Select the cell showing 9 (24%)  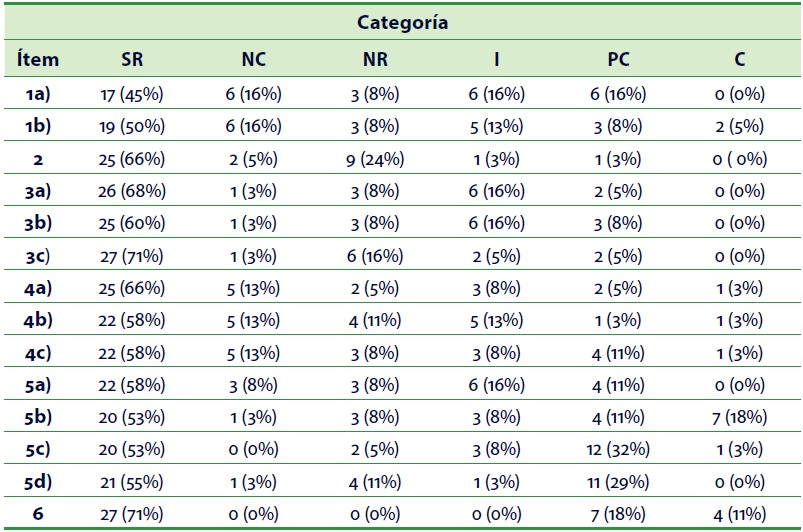click(375, 159)
